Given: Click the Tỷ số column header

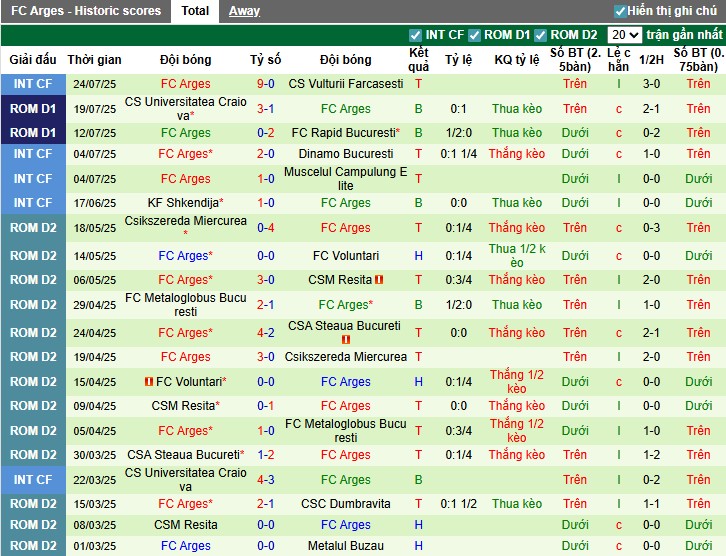Looking at the screenshot, I should [266, 60].
